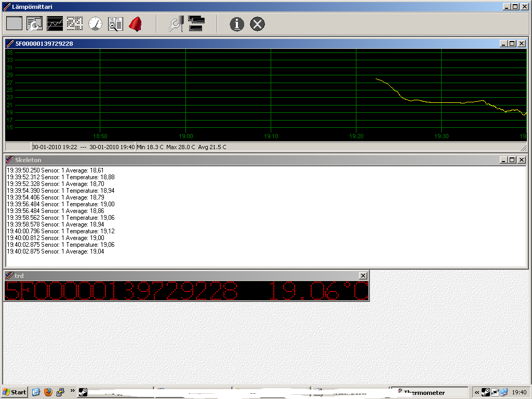Click the Windows Start button
The width and height of the screenshot is (532, 399).
pos(15,392)
